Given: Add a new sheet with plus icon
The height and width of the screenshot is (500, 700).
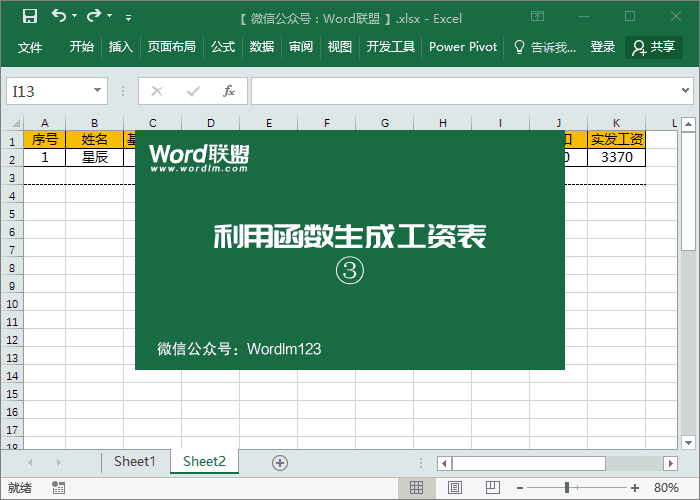Looking at the screenshot, I should coord(280,462).
